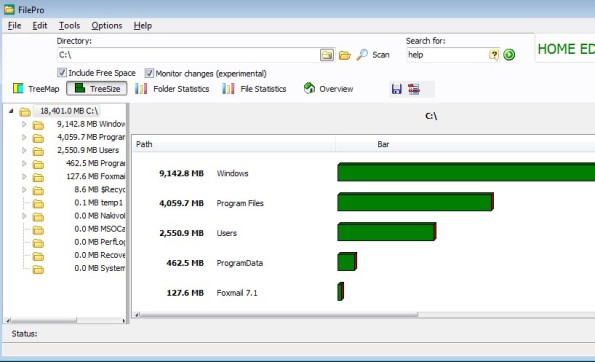Expand the 127.6 MB Foxmail tree node
Viewport: 595px width, 362px height.
tap(24, 176)
